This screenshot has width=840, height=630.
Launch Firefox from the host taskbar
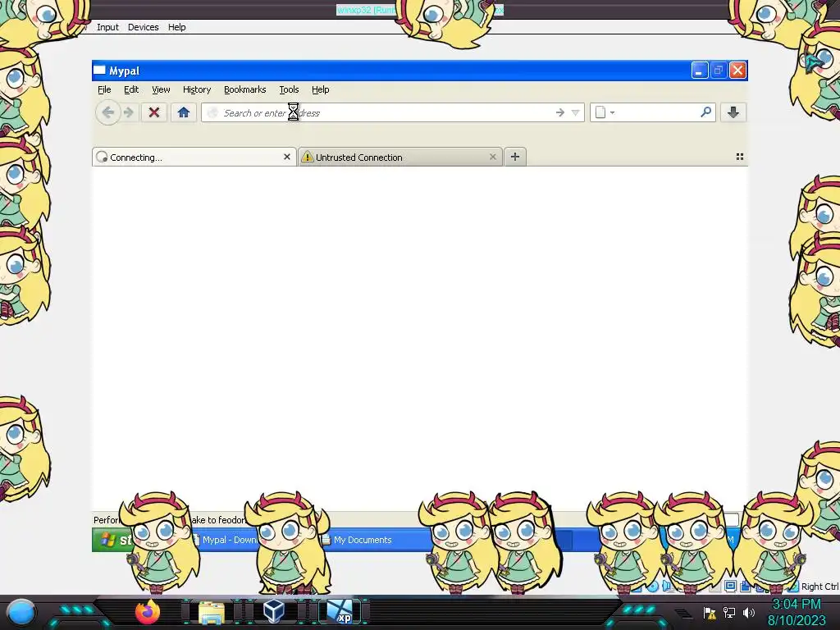point(148,612)
